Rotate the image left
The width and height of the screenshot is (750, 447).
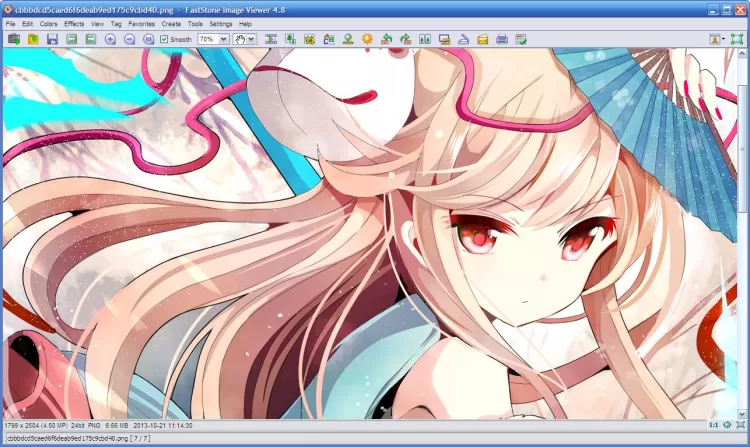386,39
